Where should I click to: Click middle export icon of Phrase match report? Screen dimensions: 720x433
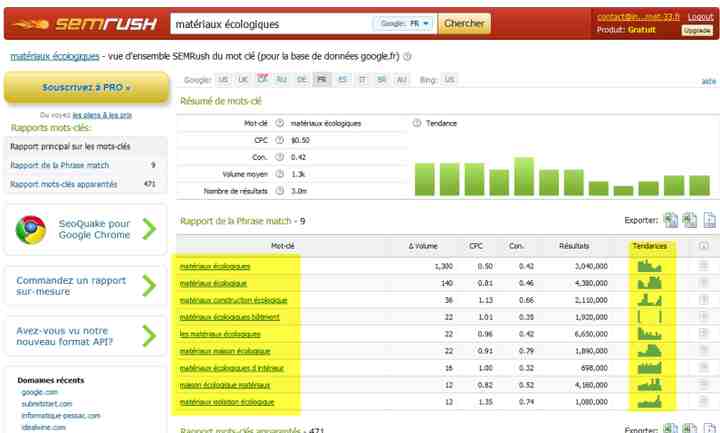pyautogui.click(x=689, y=220)
